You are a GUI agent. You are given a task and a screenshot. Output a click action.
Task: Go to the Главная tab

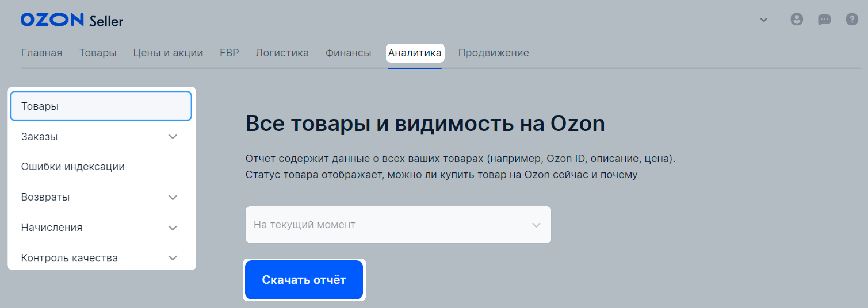point(41,53)
